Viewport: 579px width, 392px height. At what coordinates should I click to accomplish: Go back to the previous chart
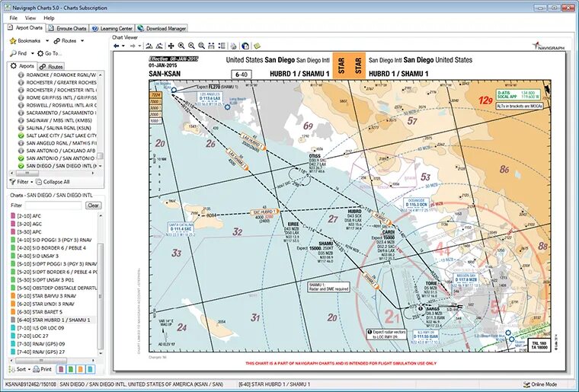click(x=117, y=46)
